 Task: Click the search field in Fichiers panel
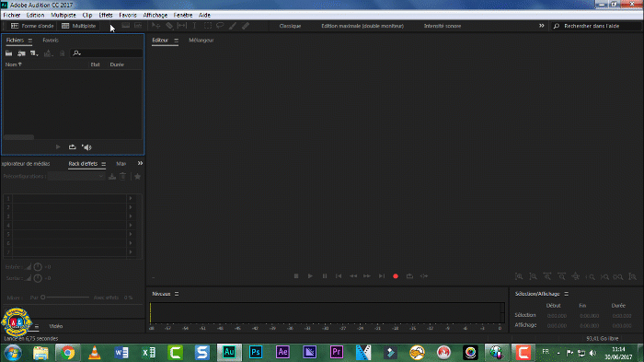tap(107, 53)
